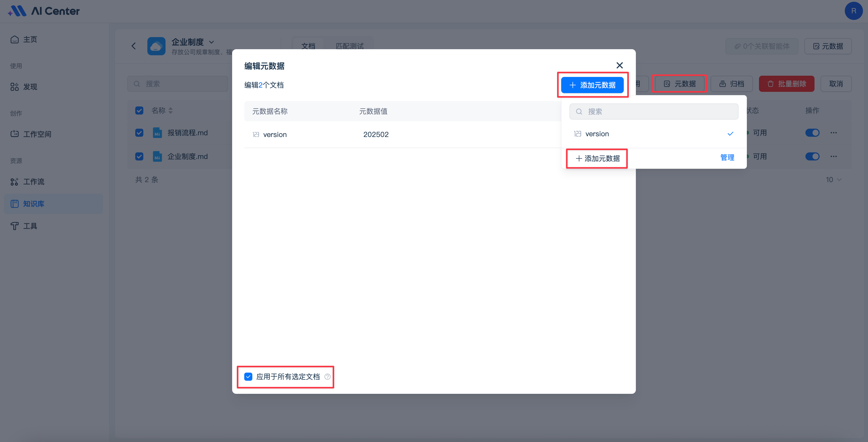Uncheck 应用于所有选定文档 checkbox

(248, 377)
